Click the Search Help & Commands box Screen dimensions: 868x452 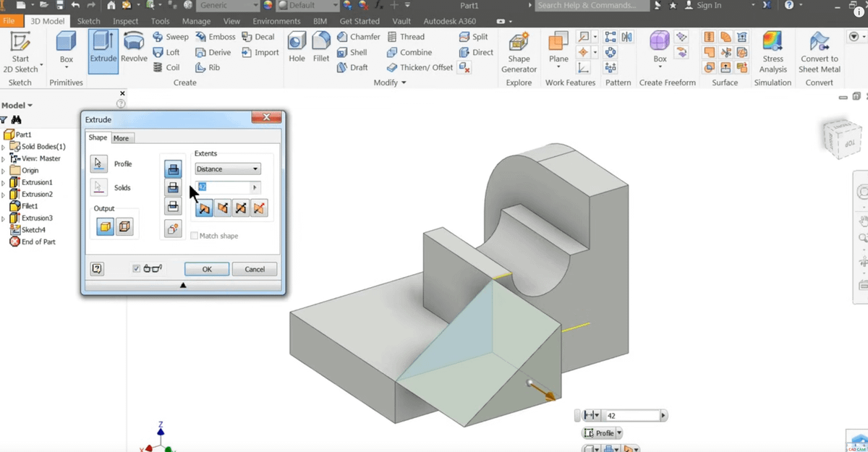coord(592,5)
